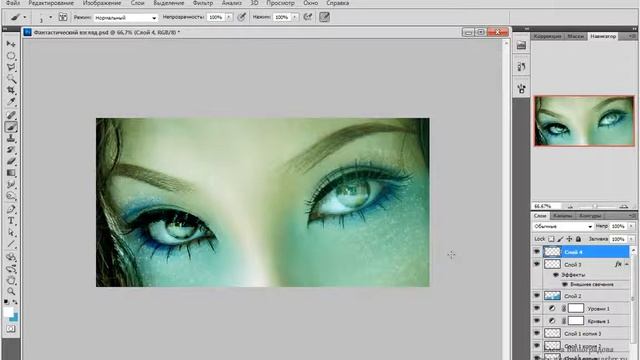Enable airbrush mode in options bar
The height and width of the screenshot is (360, 640).
coord(308,17)
